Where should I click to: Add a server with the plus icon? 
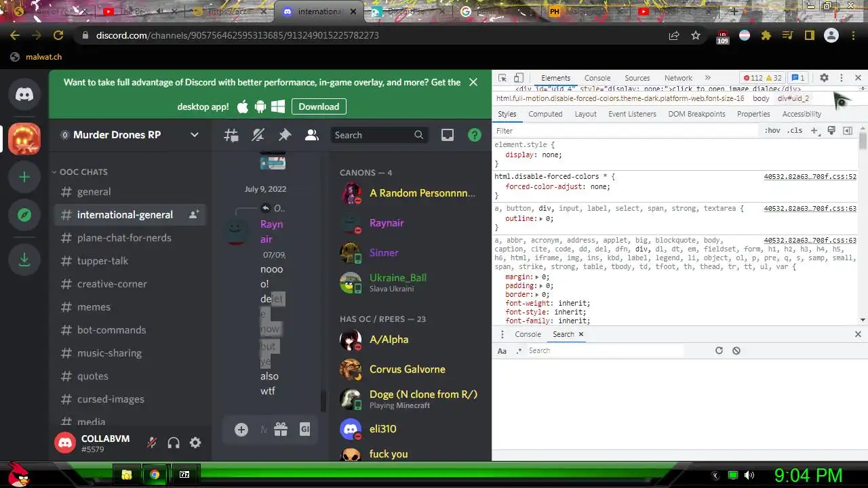24,177
